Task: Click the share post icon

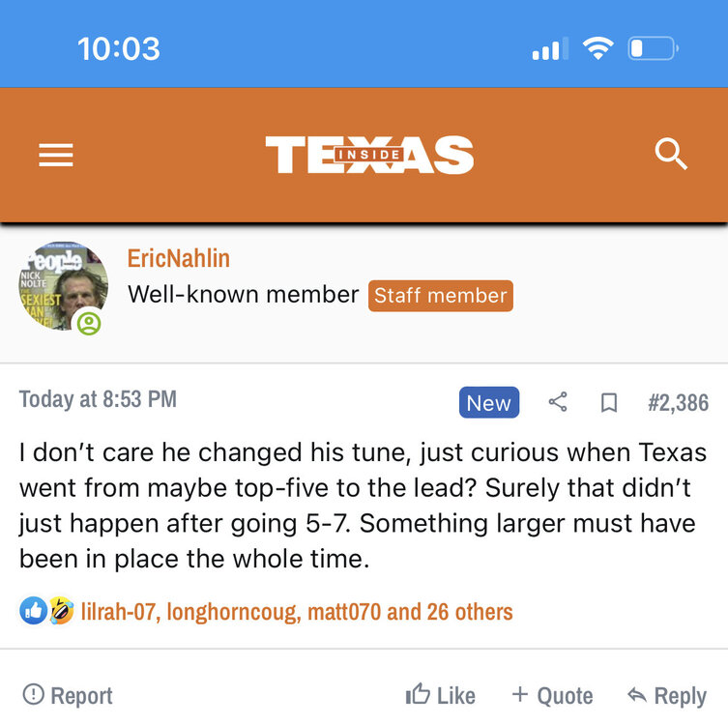Action: [558, 402]
